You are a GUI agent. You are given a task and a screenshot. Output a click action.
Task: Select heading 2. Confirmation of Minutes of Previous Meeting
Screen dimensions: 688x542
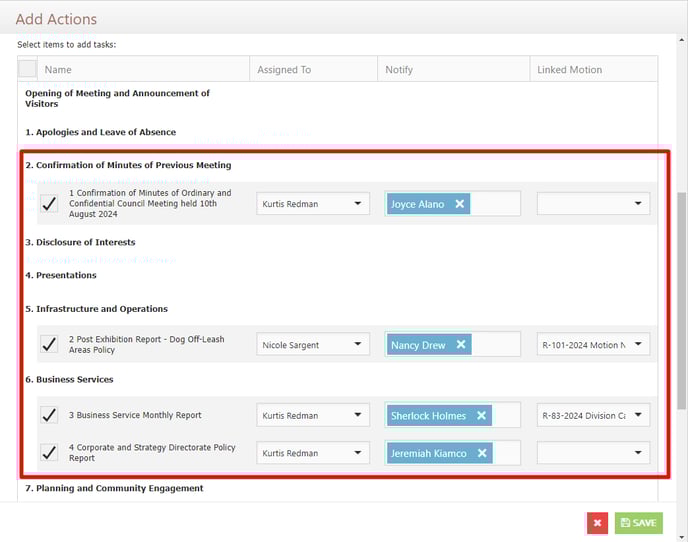[x=128, y=165]
